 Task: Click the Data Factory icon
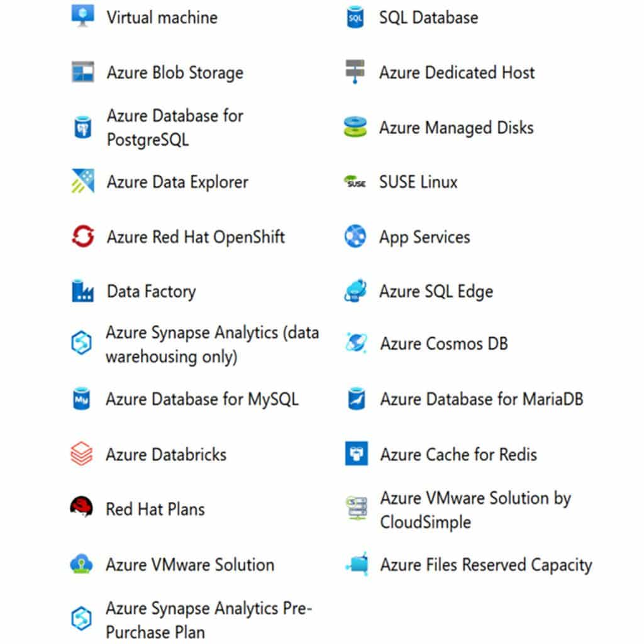click(x=82, y=291)
